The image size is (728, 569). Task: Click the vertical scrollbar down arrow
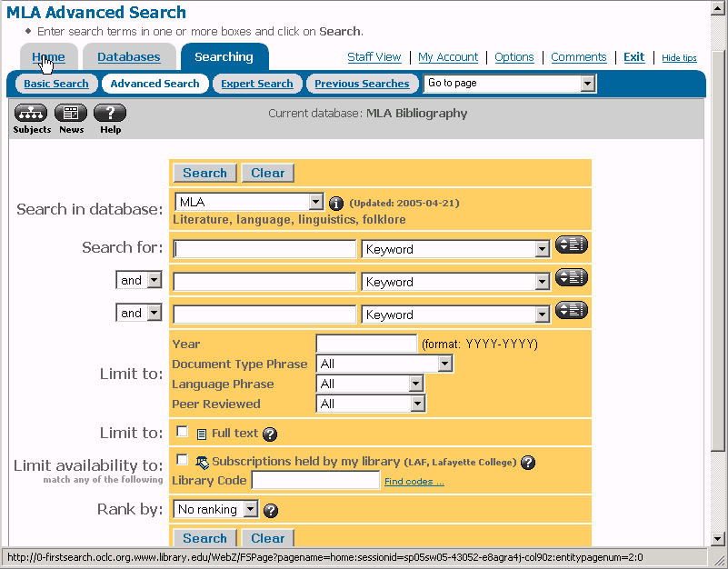pos(718,539)
